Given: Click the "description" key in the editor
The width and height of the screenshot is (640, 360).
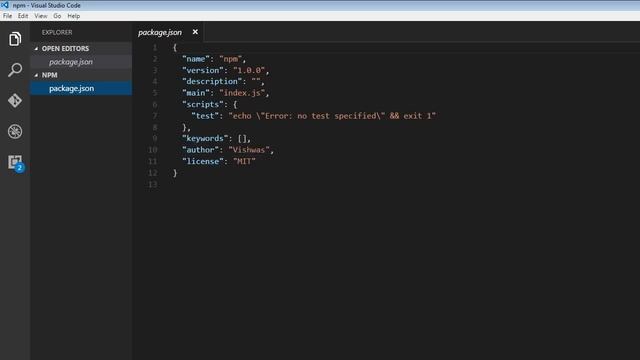Looking at the screenshot, I should (x=212, y=82).
